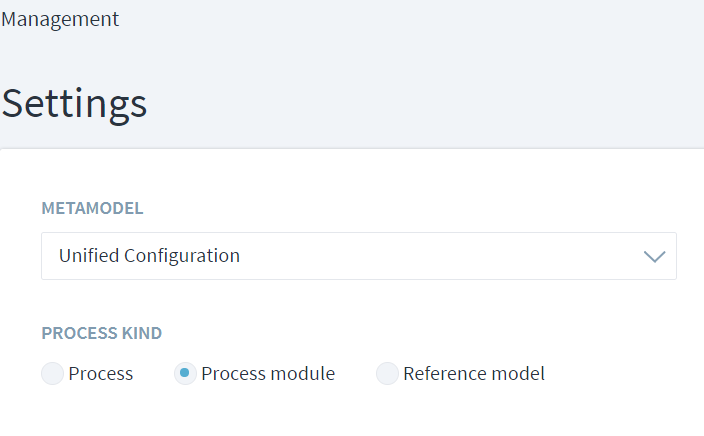The height and width of the screenshot is (436, 704).
Task: Open the Unified Configuration combo box
Action: 358,256
